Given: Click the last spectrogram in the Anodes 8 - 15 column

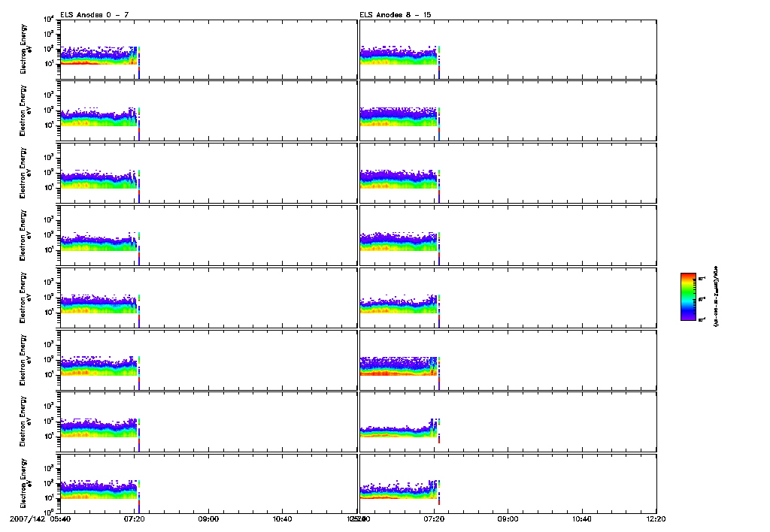Looking at the screenshot, I should point(508,484).
